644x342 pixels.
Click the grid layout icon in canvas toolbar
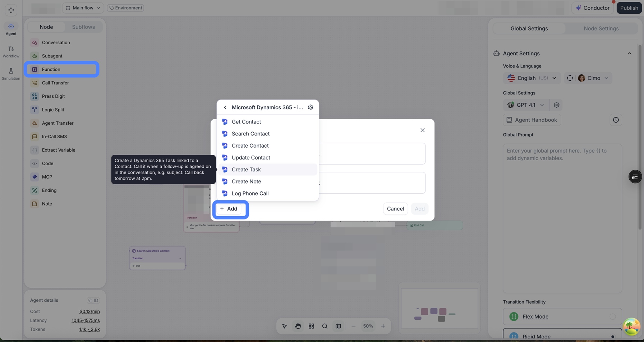point(311,326)
